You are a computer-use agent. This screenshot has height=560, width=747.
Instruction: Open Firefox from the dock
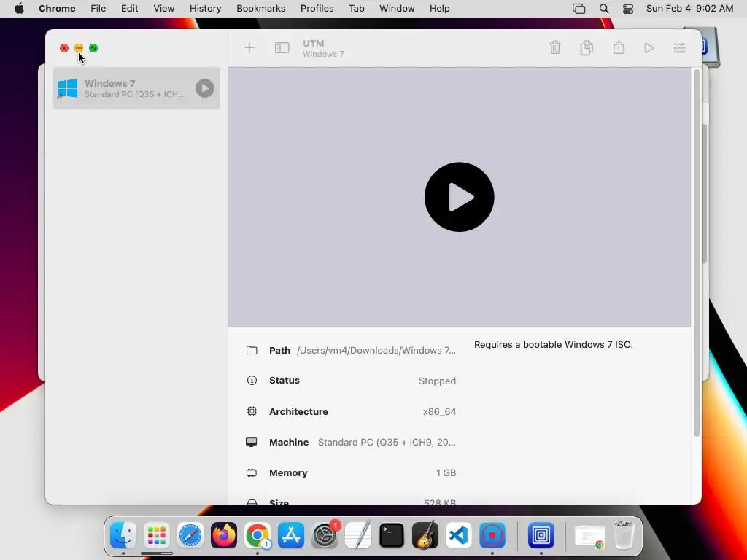224,535
